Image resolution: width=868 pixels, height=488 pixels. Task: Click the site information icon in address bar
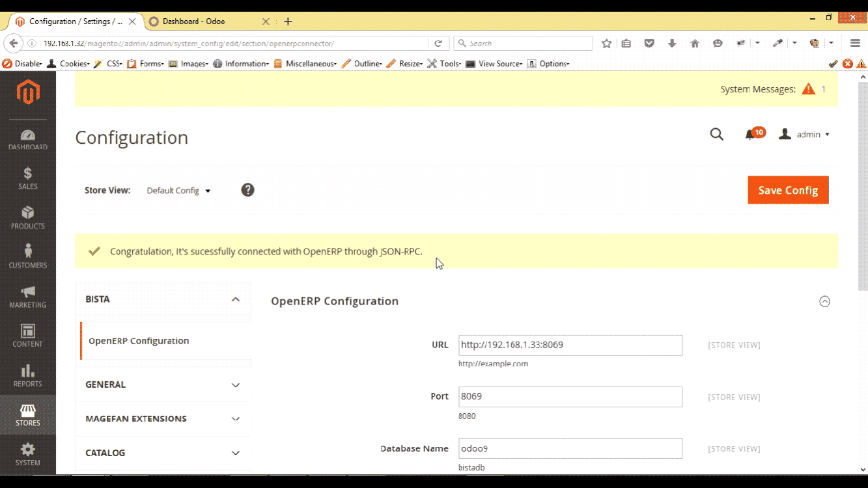tap(32, 44)
